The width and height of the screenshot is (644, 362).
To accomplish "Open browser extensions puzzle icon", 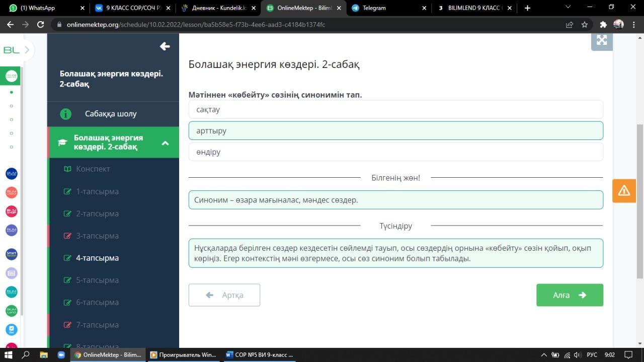I will [x=603, y=24].
